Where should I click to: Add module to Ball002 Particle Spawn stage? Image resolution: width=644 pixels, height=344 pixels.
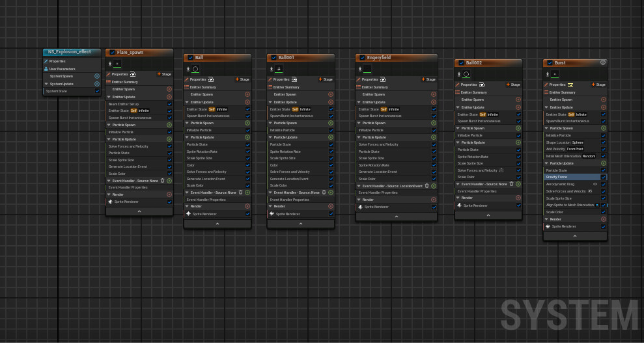point(518,128)
